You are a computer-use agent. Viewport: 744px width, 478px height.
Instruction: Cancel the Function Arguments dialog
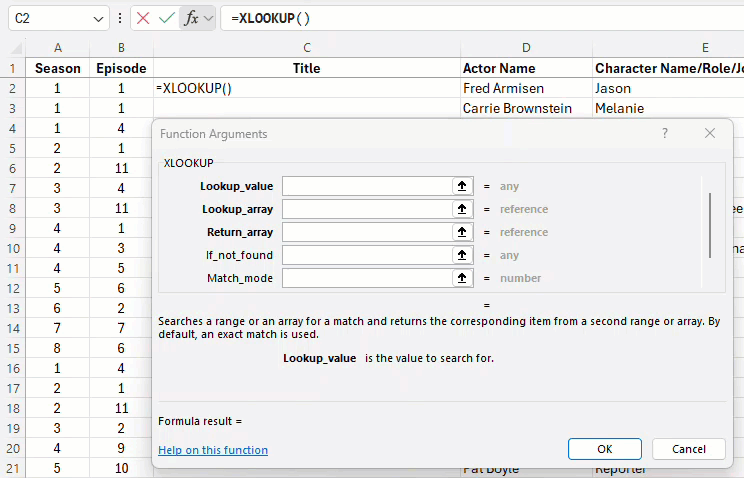[x=688, y=449]
